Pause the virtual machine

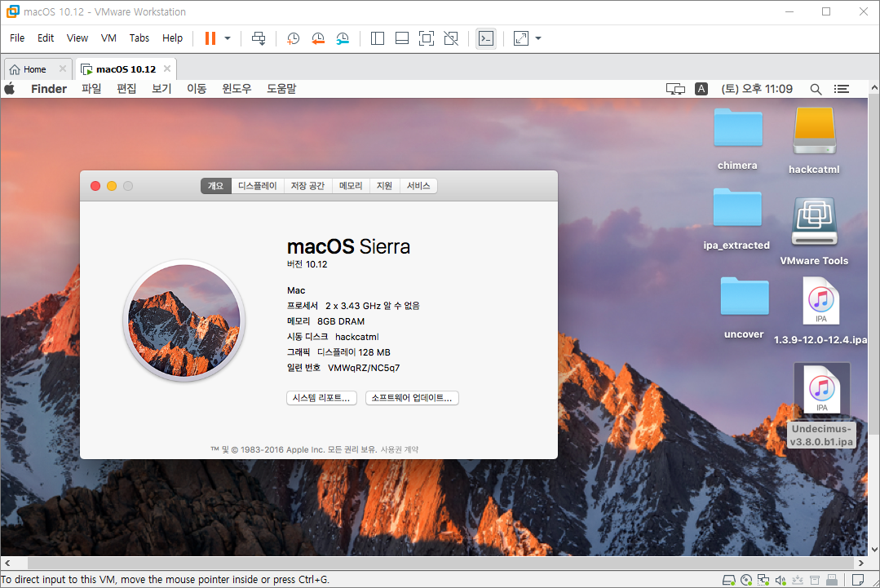(210, 38)
